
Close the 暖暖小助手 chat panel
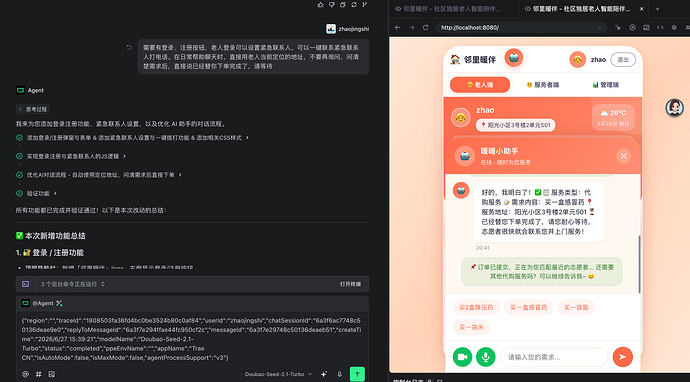click(623, 156)
